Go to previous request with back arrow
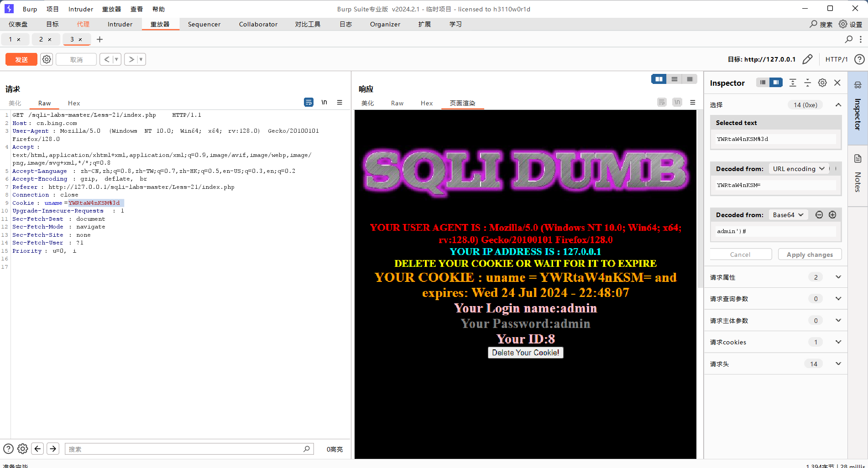Image resolution: width=868 pixels, height=468 pixels. pyautogui.click(x=106, y=59)
